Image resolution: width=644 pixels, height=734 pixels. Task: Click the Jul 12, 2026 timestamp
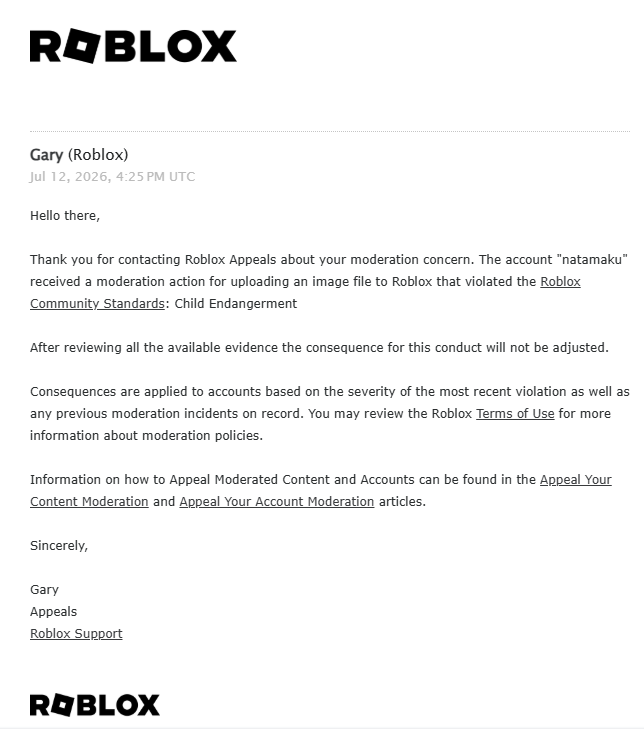pyautogui.click(x=112, y=176)
